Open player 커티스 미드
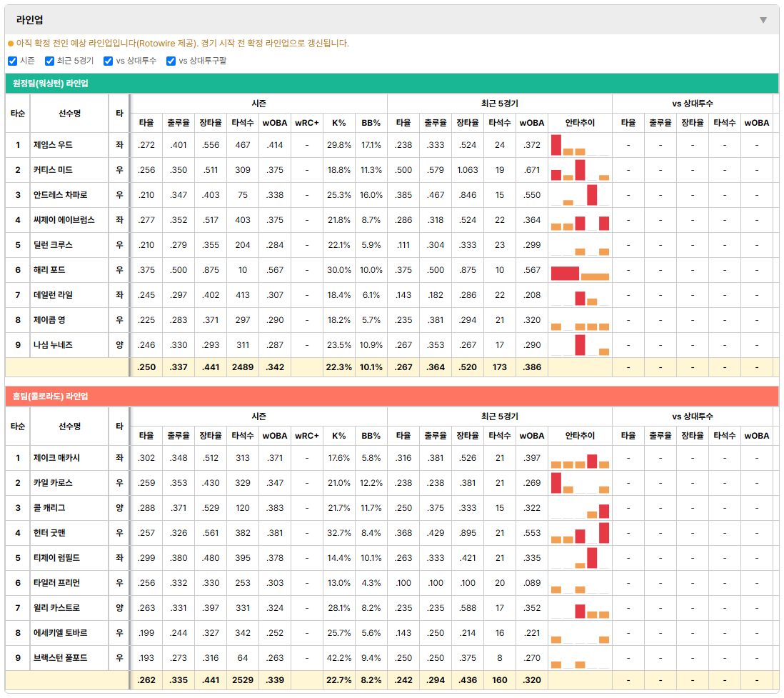784x698 pixels. pyautogui.click(x=53, y=170)
